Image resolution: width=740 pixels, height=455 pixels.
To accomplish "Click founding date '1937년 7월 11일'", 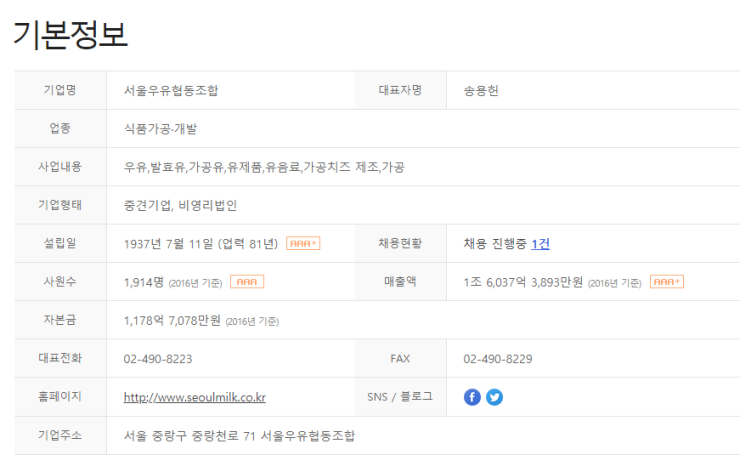I will click(168, 244).
